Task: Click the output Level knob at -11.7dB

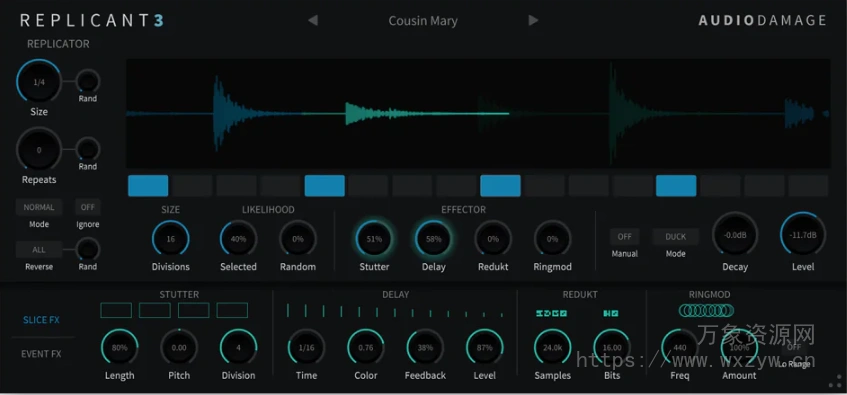Action: [x=803, y=235]
